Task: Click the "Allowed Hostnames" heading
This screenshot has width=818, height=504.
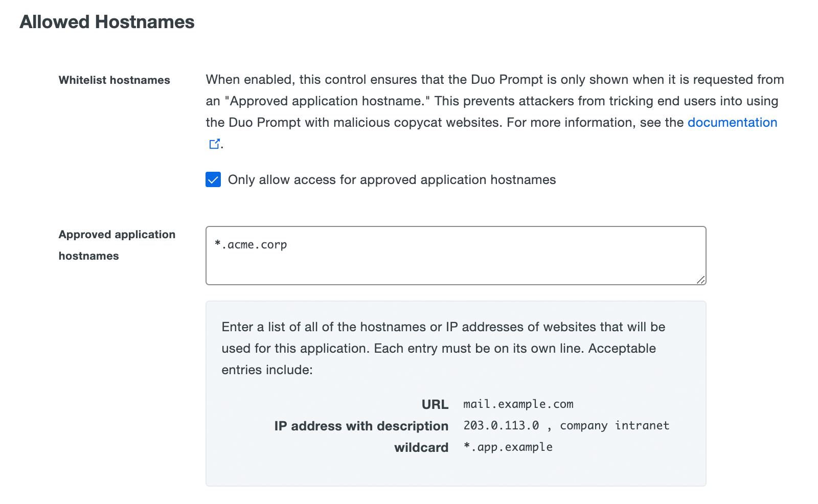Action: (x=107, y=22)
